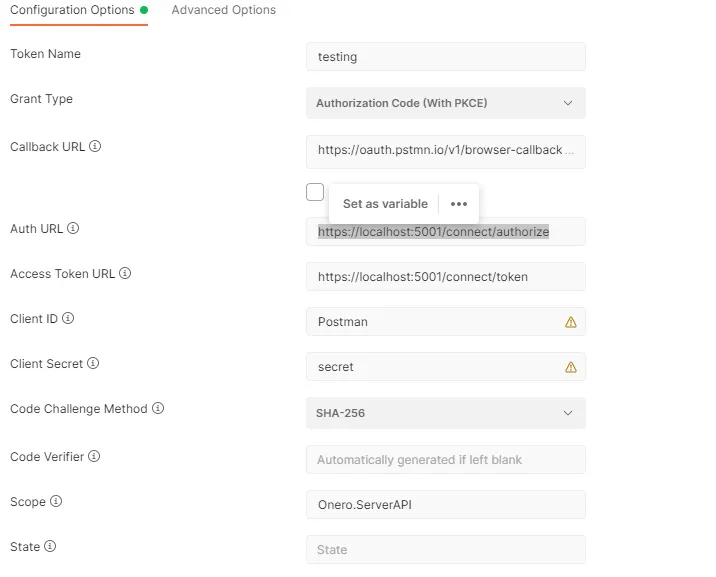The height and width of the screenshot is (577, 716).
Task: Click info icon beside Code Challenge Method
Action: tap(158, 408)
